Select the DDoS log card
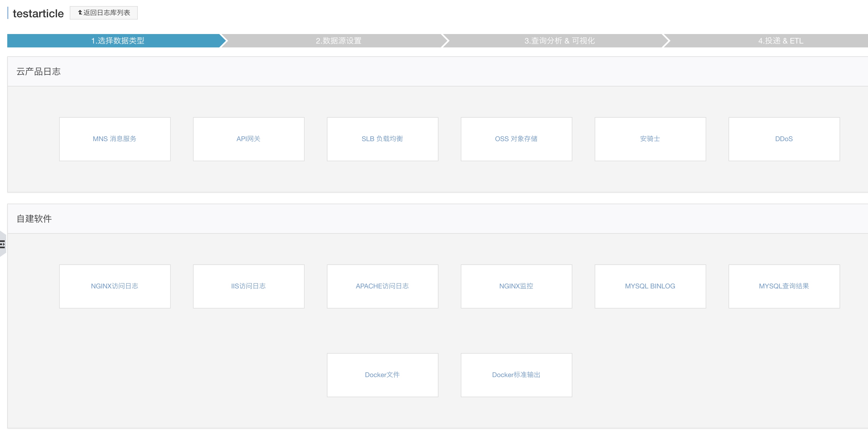 (x=784, y=139)
